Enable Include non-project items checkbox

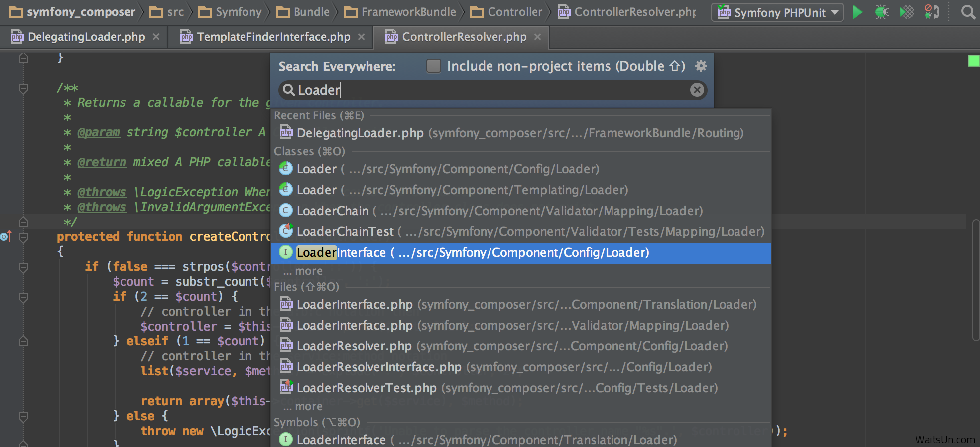[x=434, y=66]
